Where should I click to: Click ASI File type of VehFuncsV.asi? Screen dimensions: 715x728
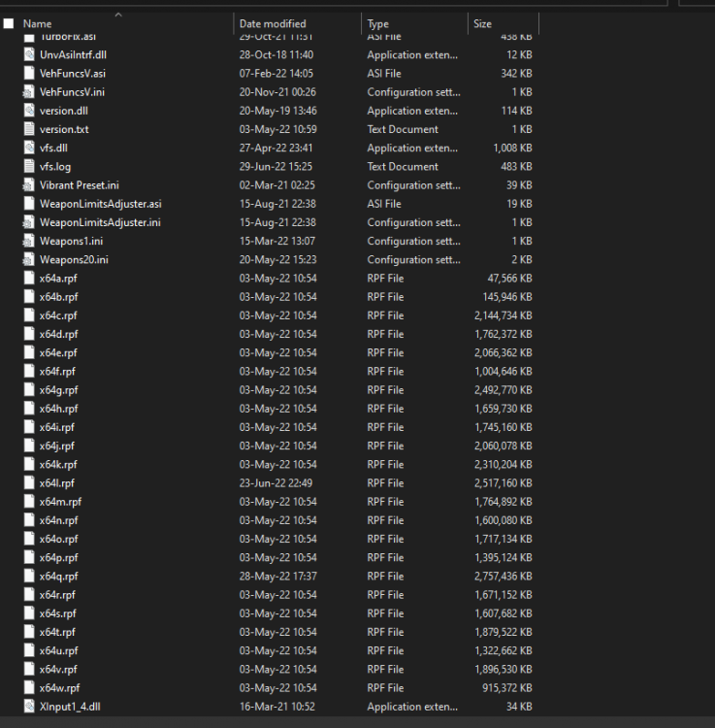point(384,74)
